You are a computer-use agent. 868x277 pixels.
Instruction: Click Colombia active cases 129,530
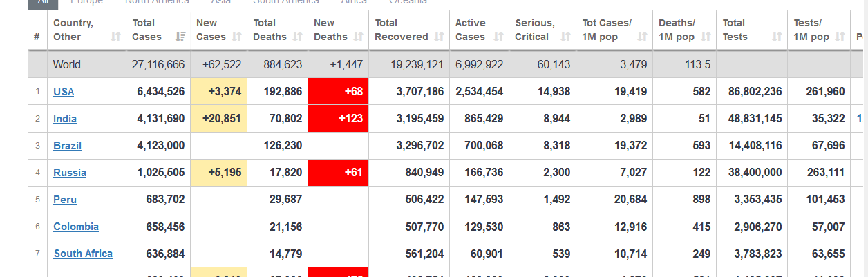pos(485,226)
